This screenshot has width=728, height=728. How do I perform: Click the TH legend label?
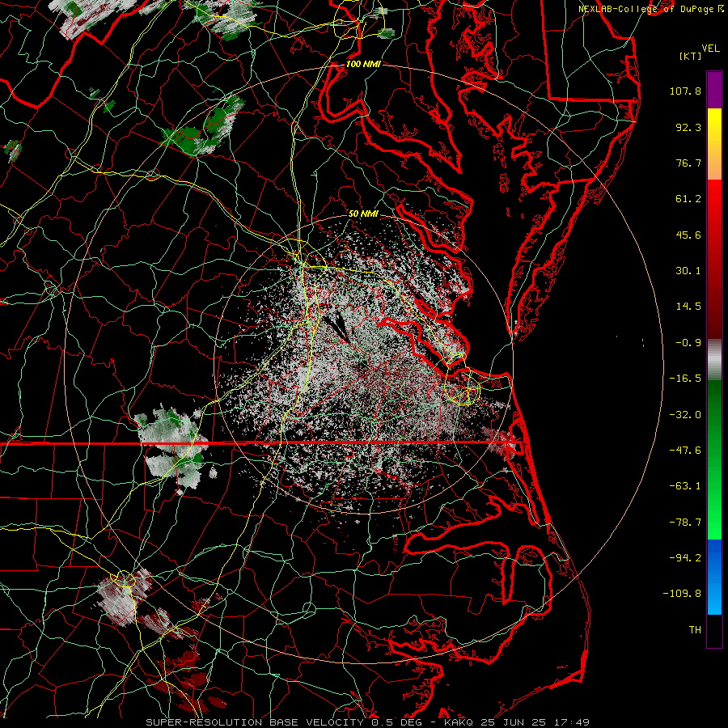pyautogui.click(x=695, y=630)
